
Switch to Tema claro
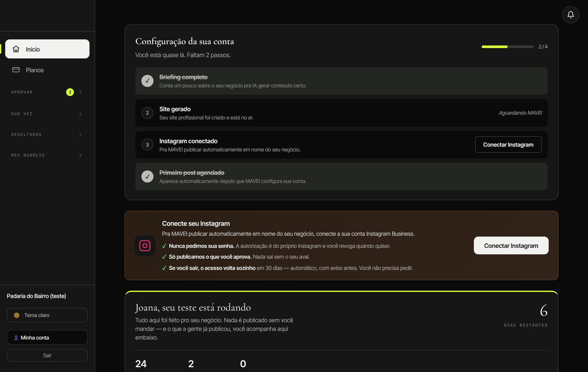47,315
